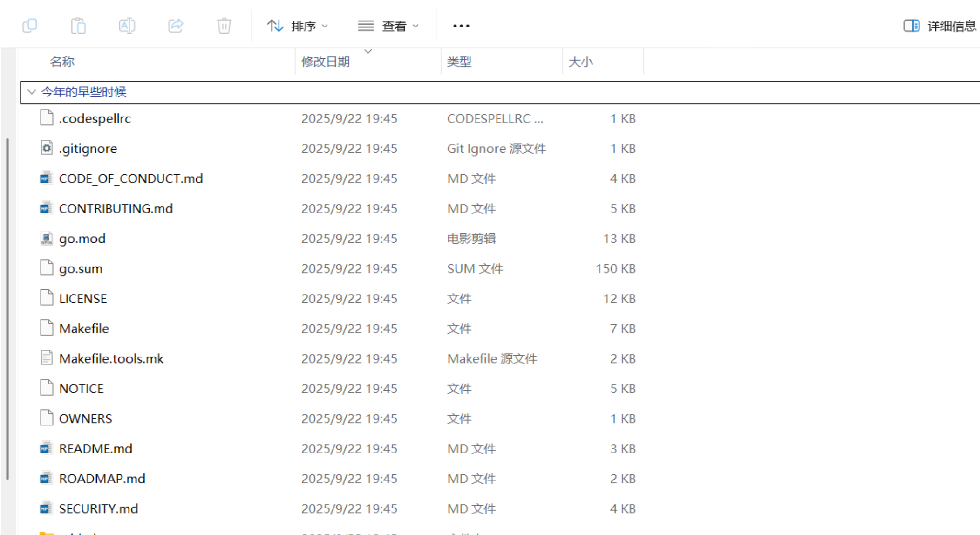The height and width of the screenshot is (535, 980).
Task: Click the Rename icon in toolbar
Action: click(x=127, y=26)
